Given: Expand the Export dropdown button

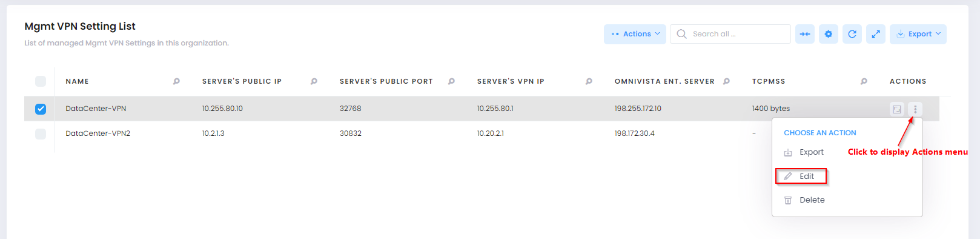Looking at the screenshot, I should [918, 34].
